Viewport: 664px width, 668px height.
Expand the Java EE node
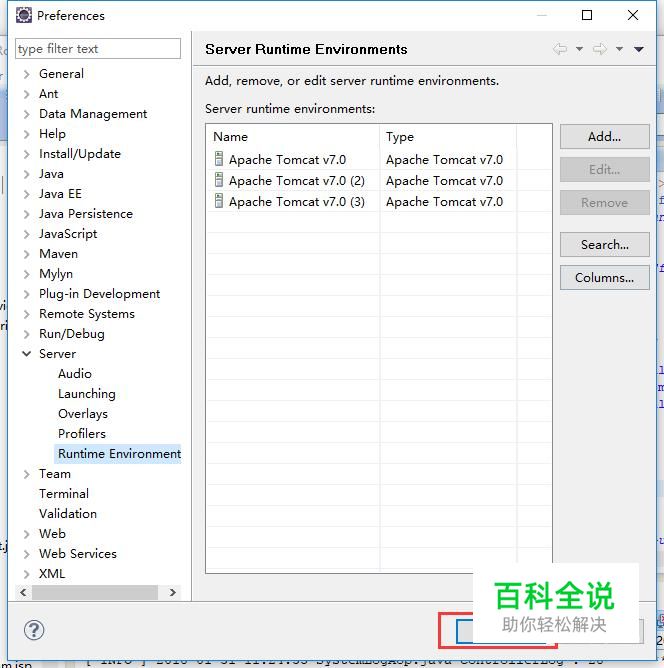tap(27, 194)
